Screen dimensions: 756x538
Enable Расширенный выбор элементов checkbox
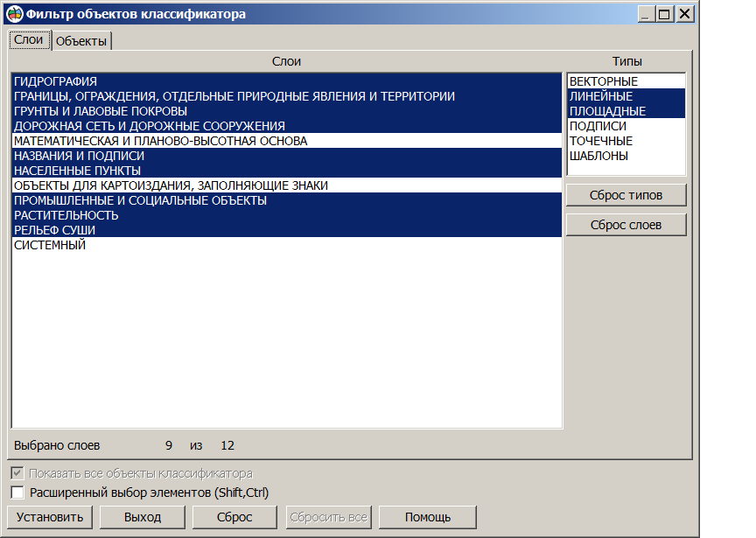17,493
